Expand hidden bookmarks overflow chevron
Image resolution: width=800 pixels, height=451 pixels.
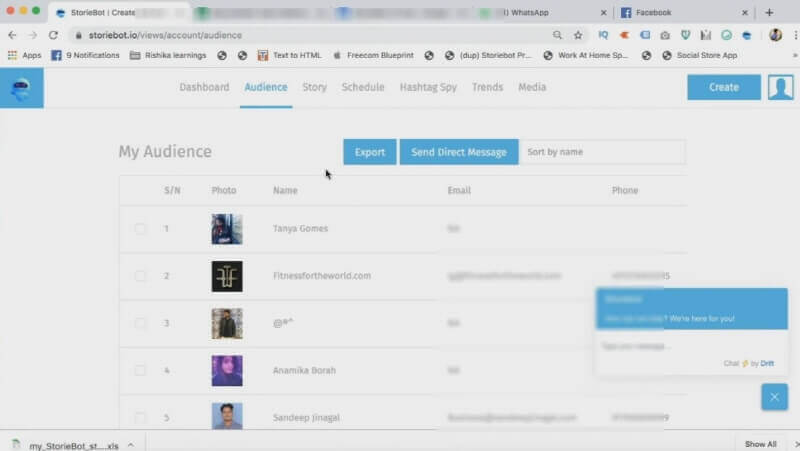(795, 55)
